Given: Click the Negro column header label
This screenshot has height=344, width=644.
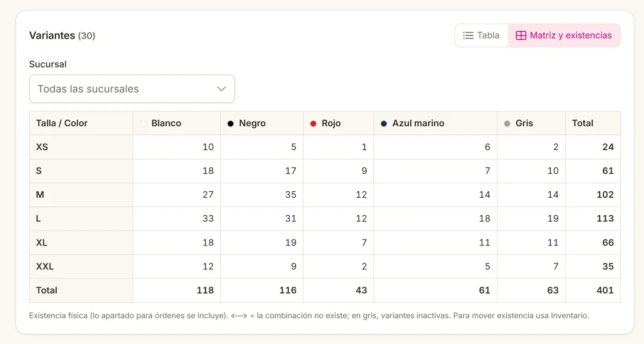Looking at the screenshot, I should coord(252,123).
